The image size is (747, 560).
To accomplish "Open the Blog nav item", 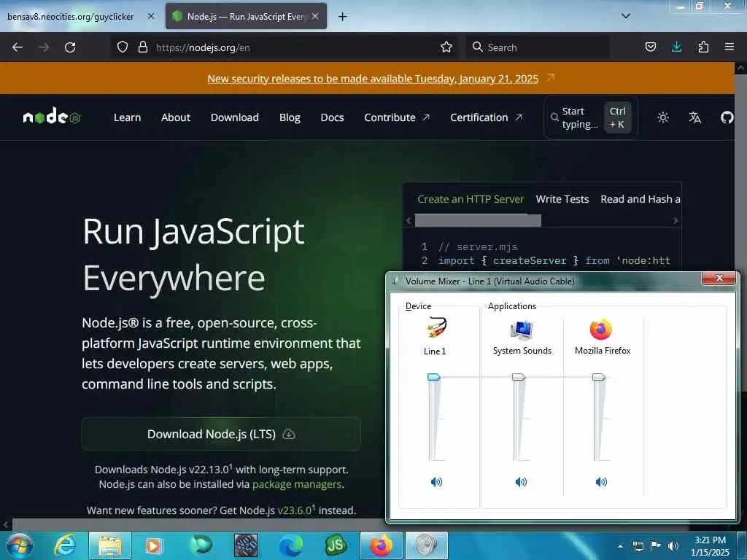I will [290, 117].
